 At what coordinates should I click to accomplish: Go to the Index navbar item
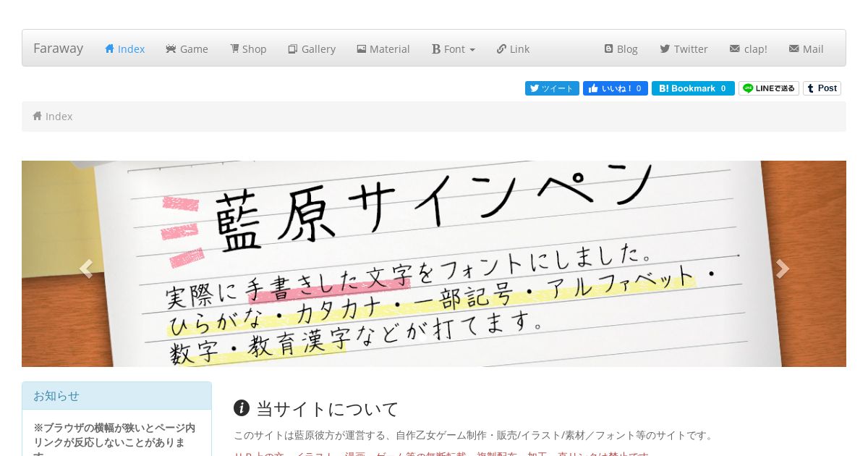coord(125,48)
